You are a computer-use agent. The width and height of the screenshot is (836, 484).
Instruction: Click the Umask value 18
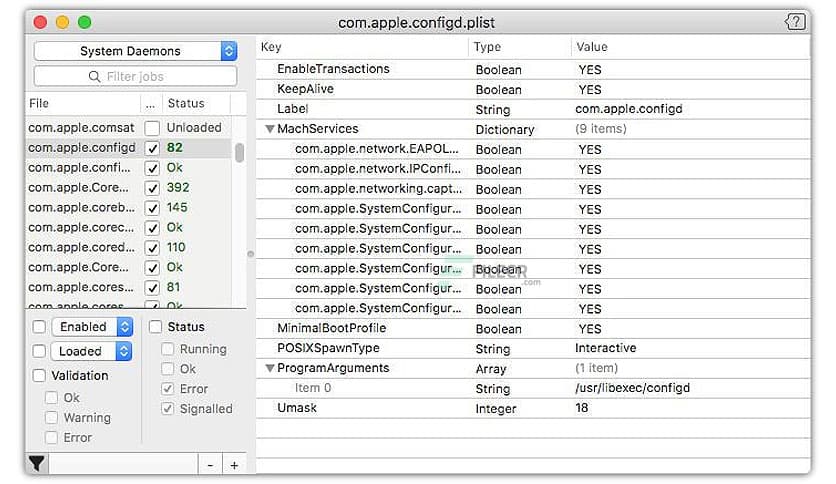(x=582, y=408)
